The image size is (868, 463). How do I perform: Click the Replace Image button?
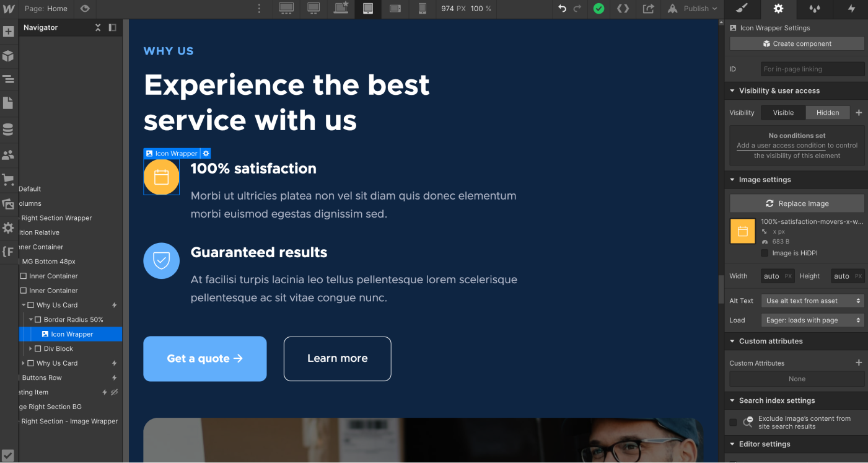tap(797, 203)
